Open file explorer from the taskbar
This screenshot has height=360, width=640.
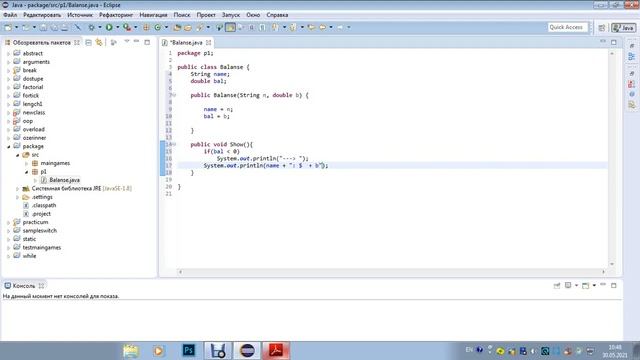(131, 350)
